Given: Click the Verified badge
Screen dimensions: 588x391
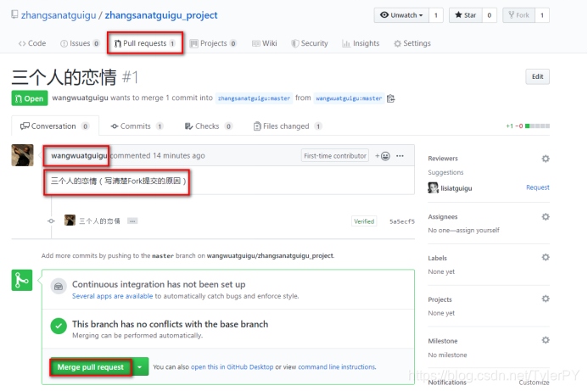Looking at the screenshot, I should [364, 221].
